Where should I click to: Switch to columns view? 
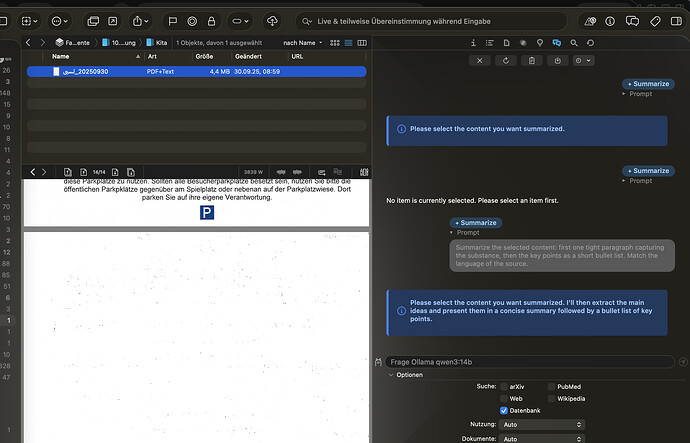(x=362, y=43)
